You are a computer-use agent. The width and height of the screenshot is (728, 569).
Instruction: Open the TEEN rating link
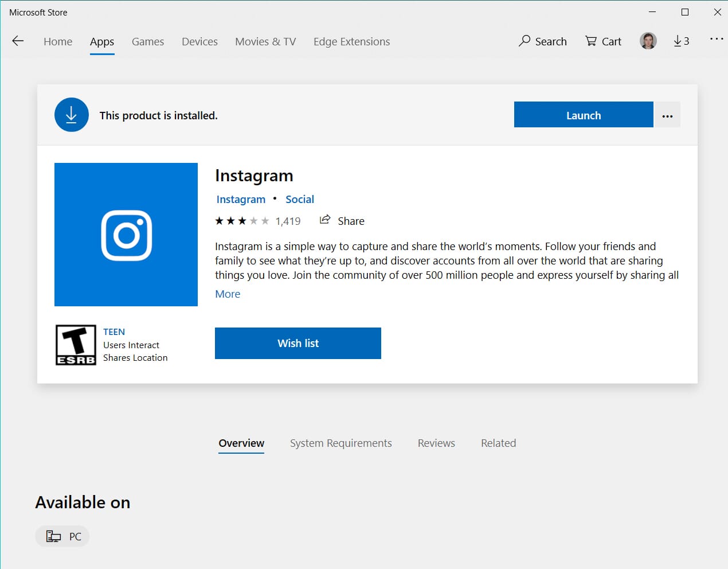point(114,332)
